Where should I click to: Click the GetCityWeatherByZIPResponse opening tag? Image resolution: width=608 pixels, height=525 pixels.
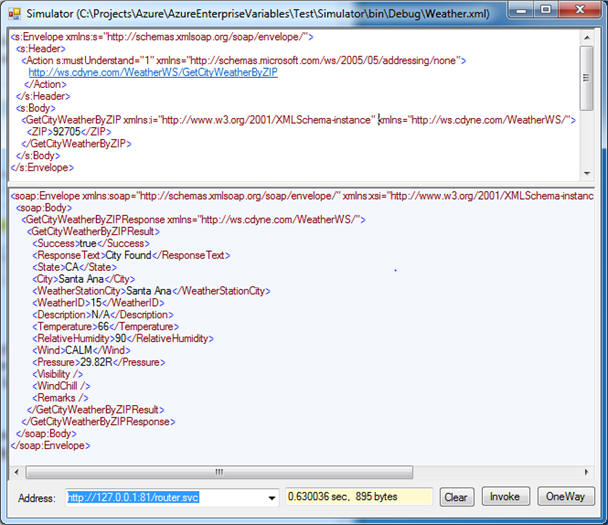coord(193,219)
